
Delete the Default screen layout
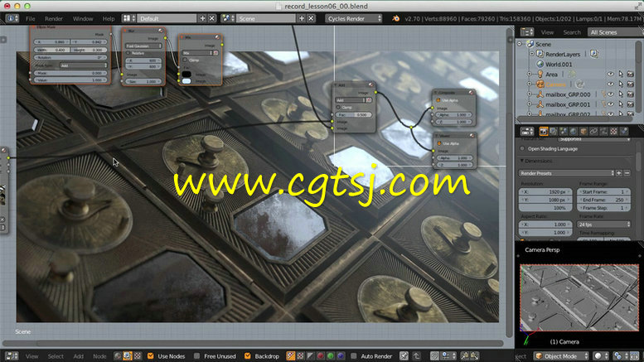point(212,18)
